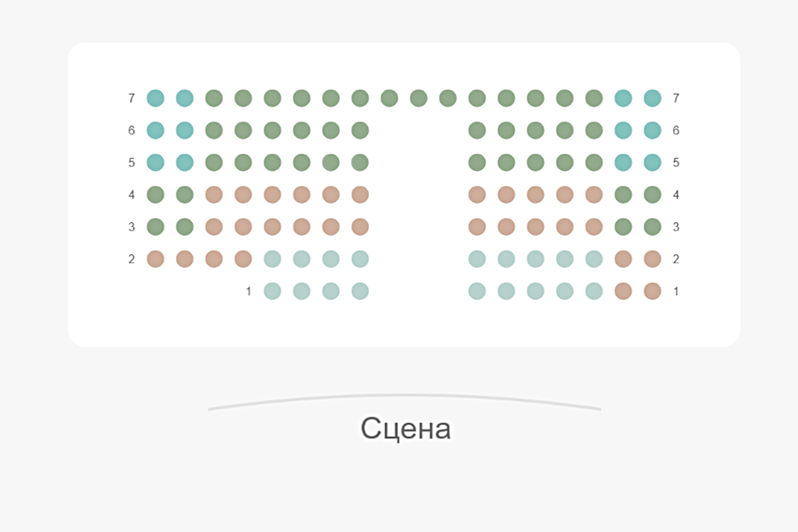Choose row 5 right block seat nearest the aisle
The width and height of the screenshot is (798, 532).
pos(477,162)
